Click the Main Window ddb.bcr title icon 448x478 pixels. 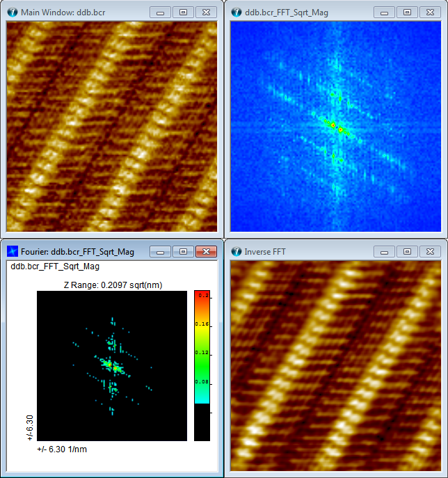coord(13,13)
